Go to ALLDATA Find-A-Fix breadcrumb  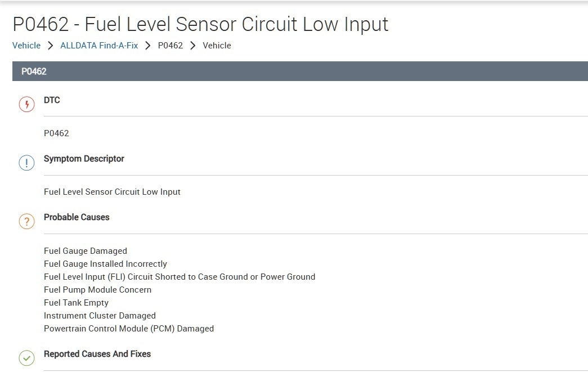pyautogui.click(x=99, y=46)
